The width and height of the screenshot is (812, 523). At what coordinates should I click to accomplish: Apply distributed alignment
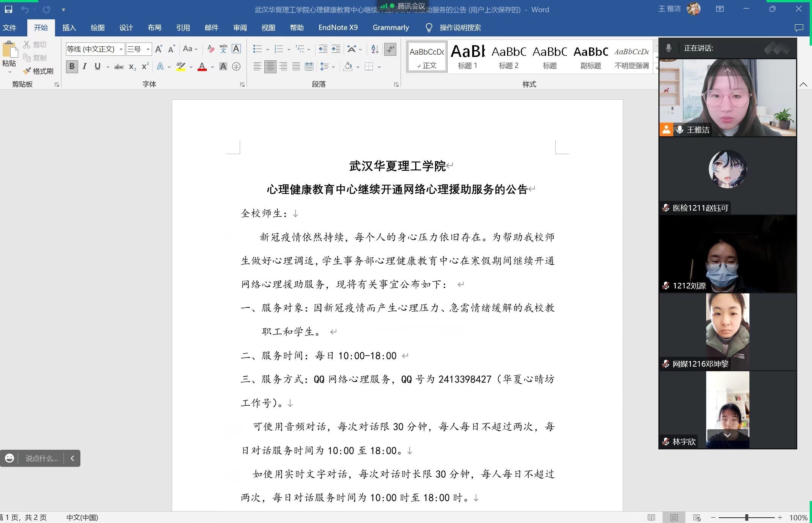[x=309, y=67]
